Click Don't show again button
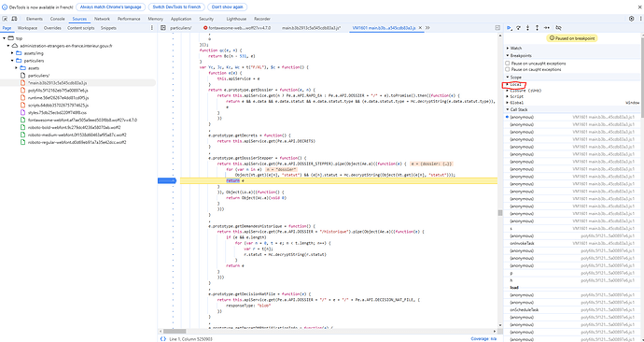This screenshot has height=342, width=644. point(227,7)
